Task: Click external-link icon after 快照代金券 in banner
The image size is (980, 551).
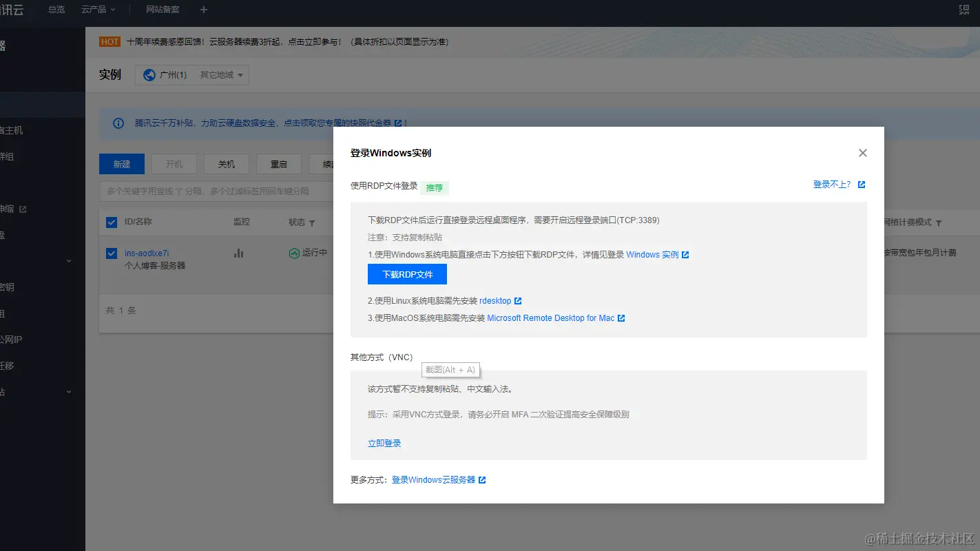Action: coord(398,123)
